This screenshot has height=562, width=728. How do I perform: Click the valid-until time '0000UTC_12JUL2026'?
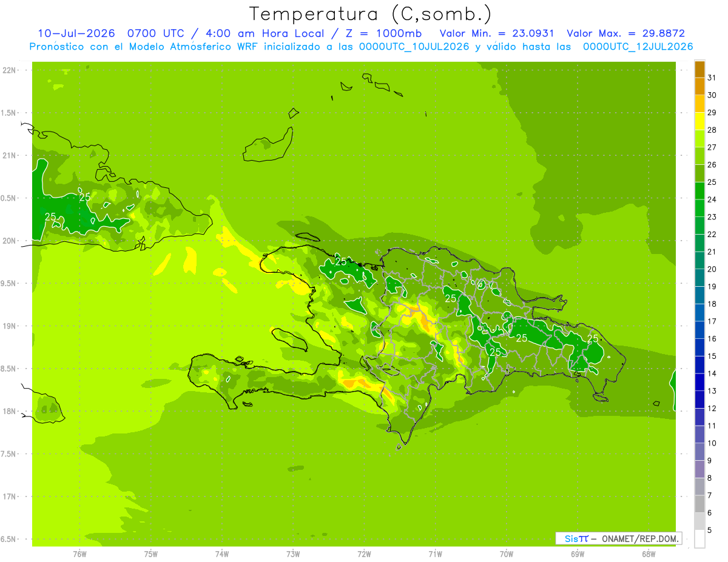(638, 47)
